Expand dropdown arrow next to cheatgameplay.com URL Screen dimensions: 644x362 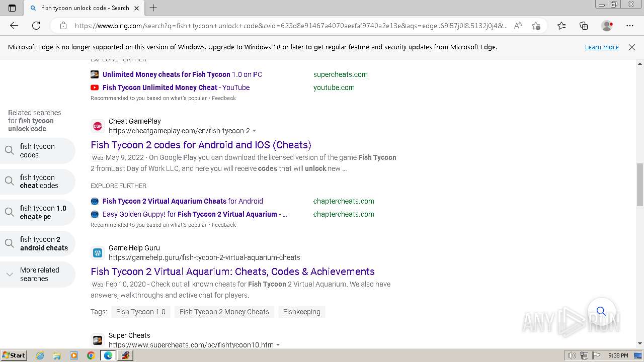point(254,131)
